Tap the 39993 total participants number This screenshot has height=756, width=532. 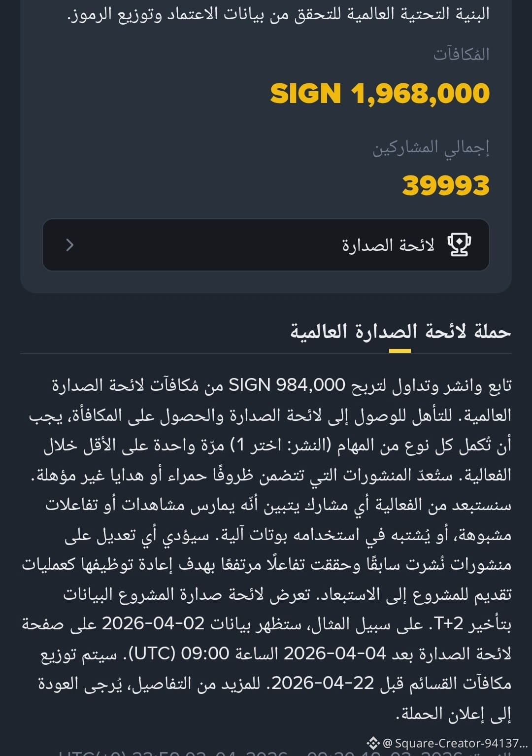pyautogui.click(x=446, y=186)
